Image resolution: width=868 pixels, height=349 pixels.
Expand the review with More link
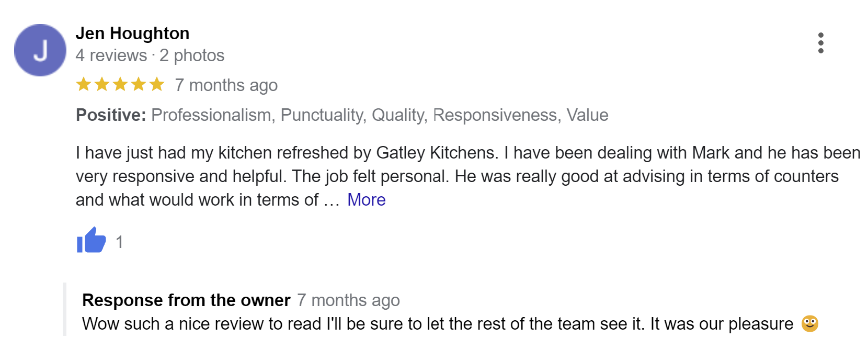pos(366,200)
